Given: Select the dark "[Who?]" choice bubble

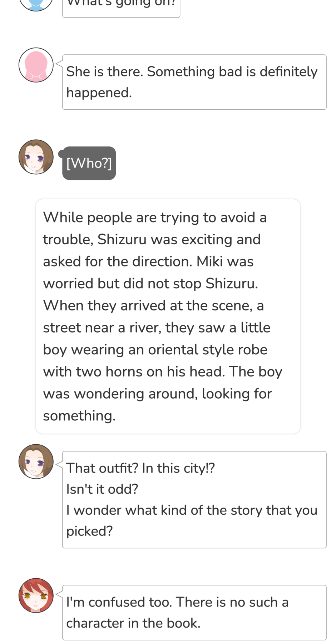Looking at the screenshot, I should 89,163.
